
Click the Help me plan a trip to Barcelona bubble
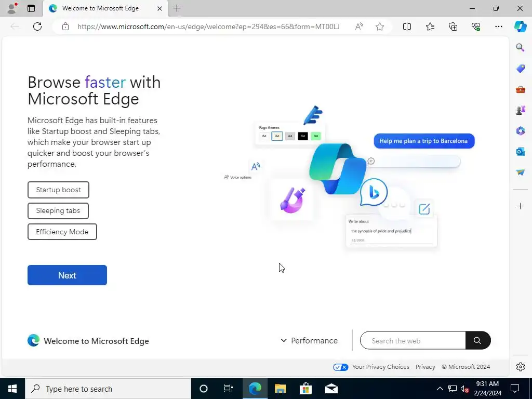(424, 141)
